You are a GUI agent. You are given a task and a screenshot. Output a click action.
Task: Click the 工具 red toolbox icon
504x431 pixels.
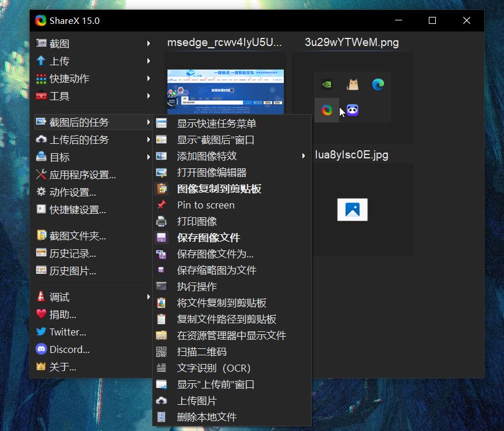41,96
